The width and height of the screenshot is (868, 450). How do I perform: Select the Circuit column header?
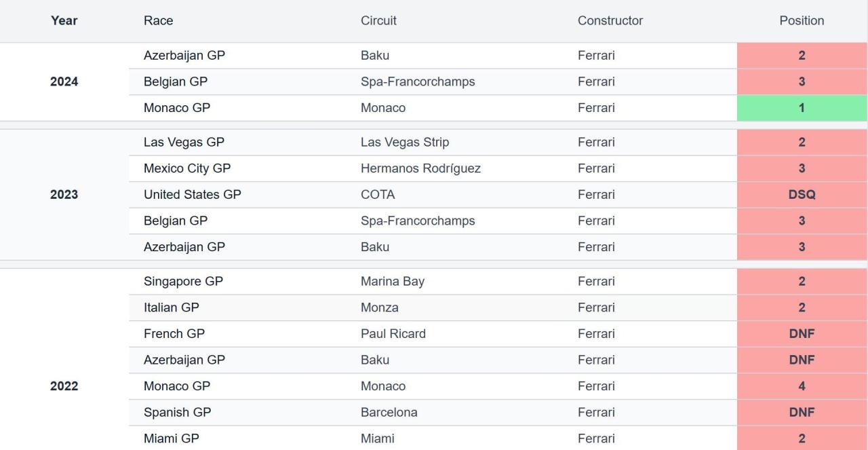click(x=378, y=20)
